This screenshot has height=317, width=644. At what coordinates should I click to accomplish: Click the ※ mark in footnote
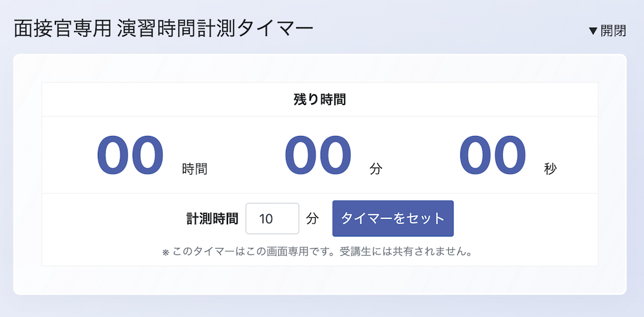(x=166, y=252)
